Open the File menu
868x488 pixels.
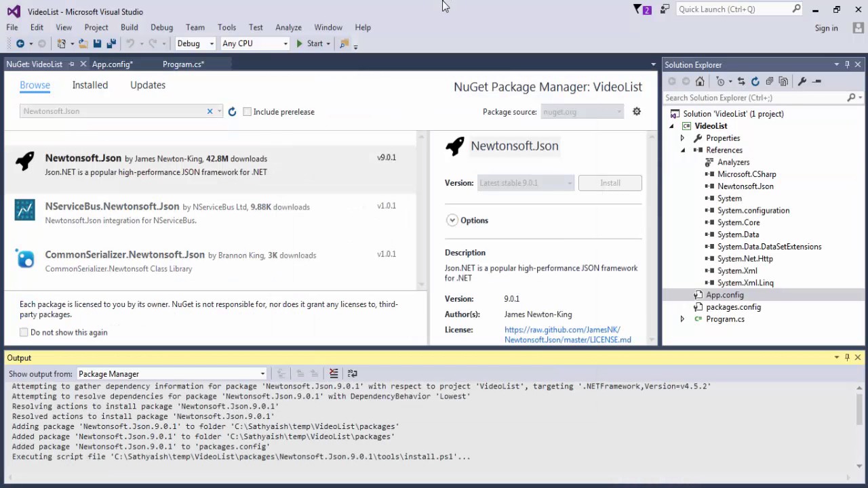point(12,27)
